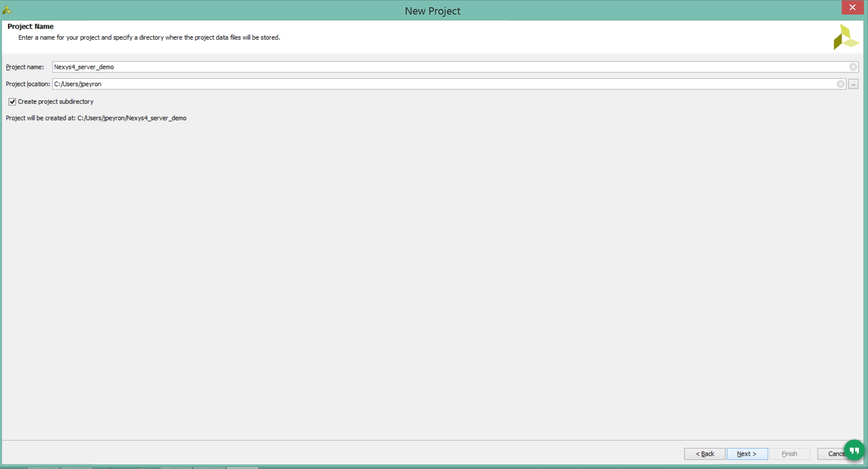
Task: Click the 'Project name:' label
Action: tap(25, 67)
